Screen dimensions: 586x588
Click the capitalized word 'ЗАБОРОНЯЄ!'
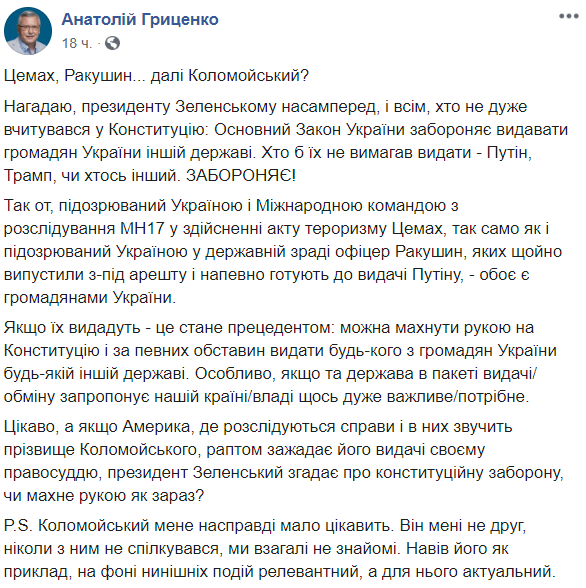241,175
